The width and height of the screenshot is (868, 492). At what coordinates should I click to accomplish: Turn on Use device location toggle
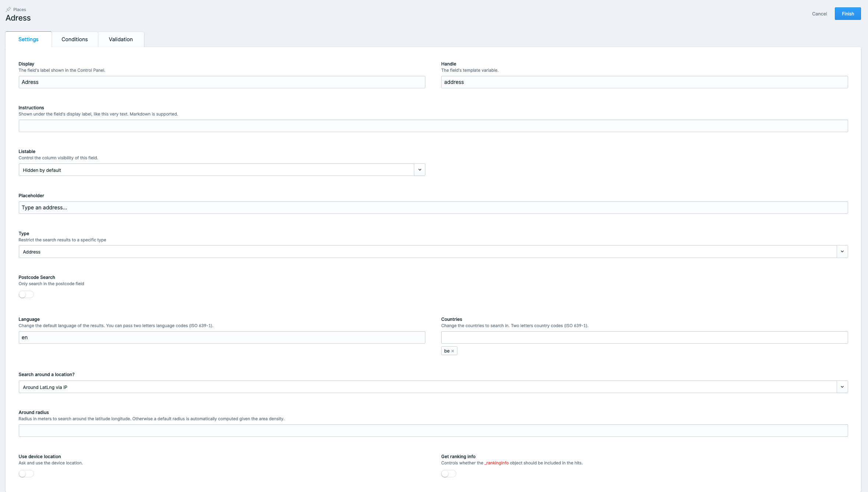(x=26, y=474)
